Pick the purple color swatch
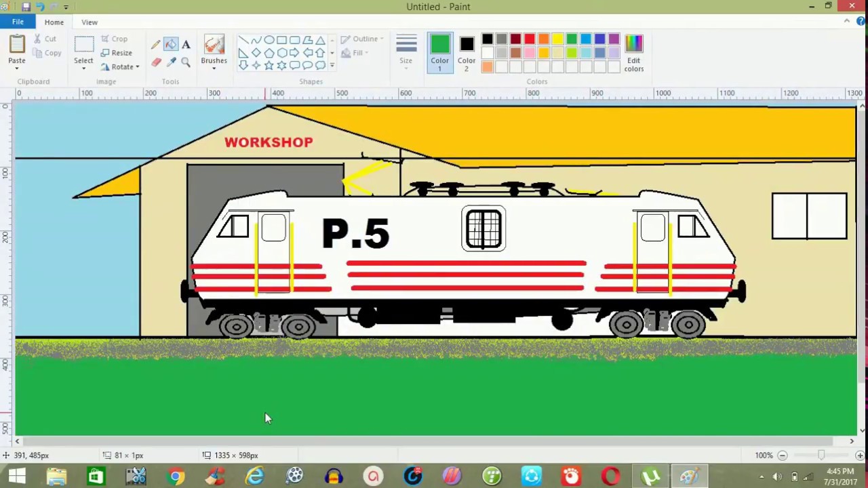Image resolution: width=868 pixels, height=488 pixels. (x=614, y=39)
